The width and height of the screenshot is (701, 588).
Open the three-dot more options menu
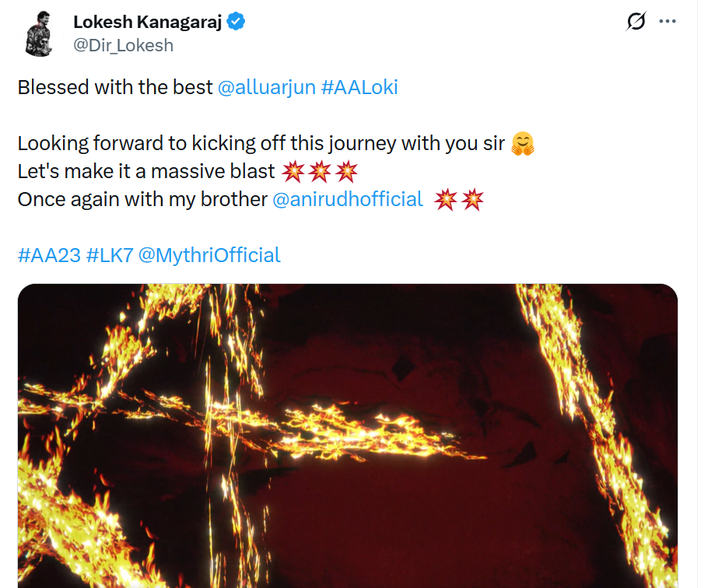click(x=668, y=22)
